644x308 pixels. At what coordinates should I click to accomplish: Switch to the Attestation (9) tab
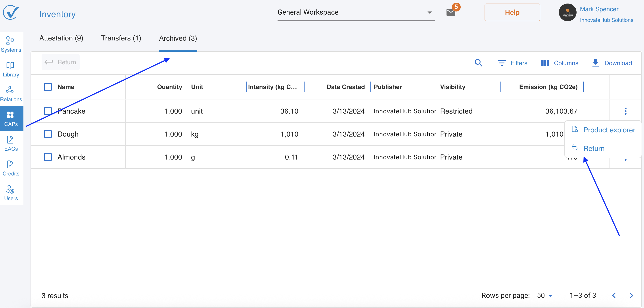[x=61, y=38]
